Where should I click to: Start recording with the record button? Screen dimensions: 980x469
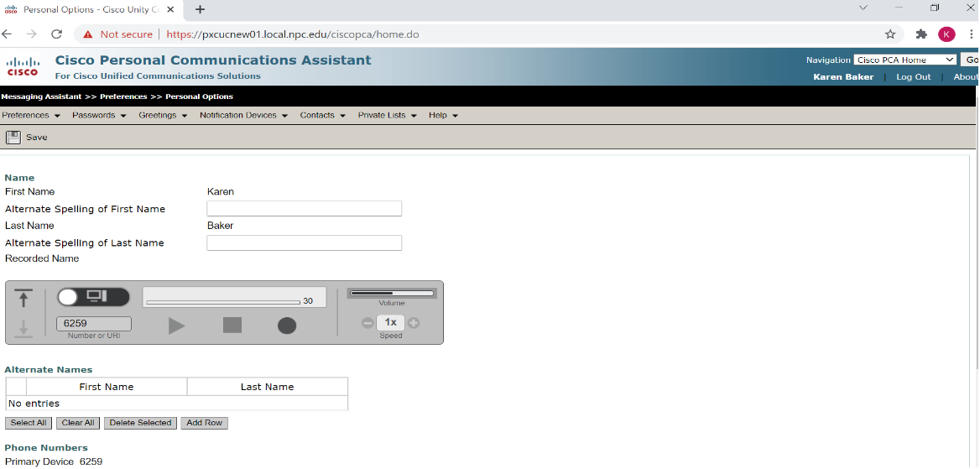[287, 326]
